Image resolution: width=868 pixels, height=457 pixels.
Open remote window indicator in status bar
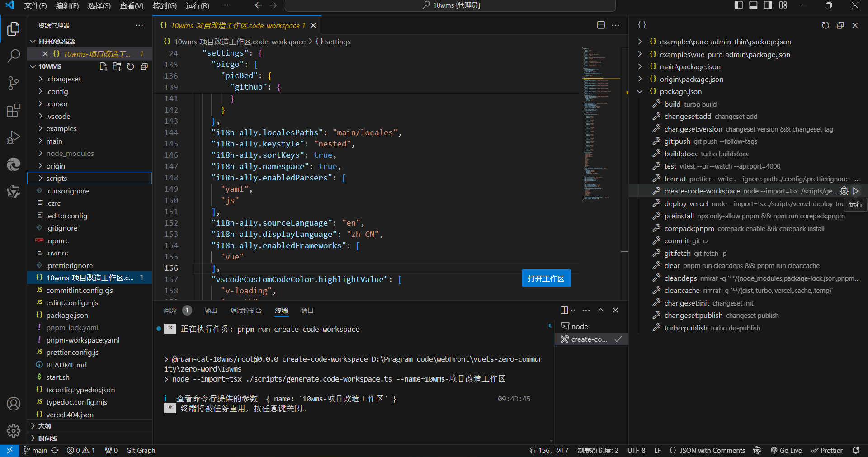pos(9,450)
